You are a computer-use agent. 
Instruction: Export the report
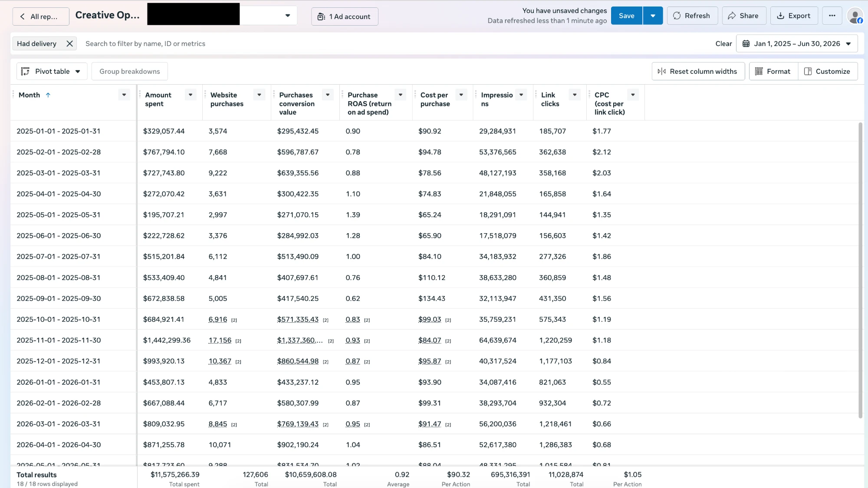click(x=793, y=16)
